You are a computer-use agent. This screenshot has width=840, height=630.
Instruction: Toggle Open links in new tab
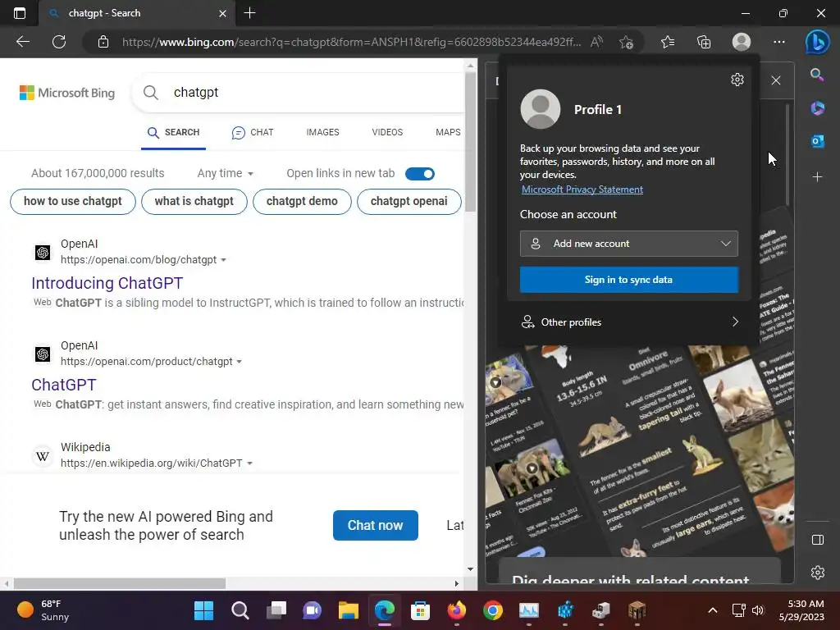pos(420,174)
